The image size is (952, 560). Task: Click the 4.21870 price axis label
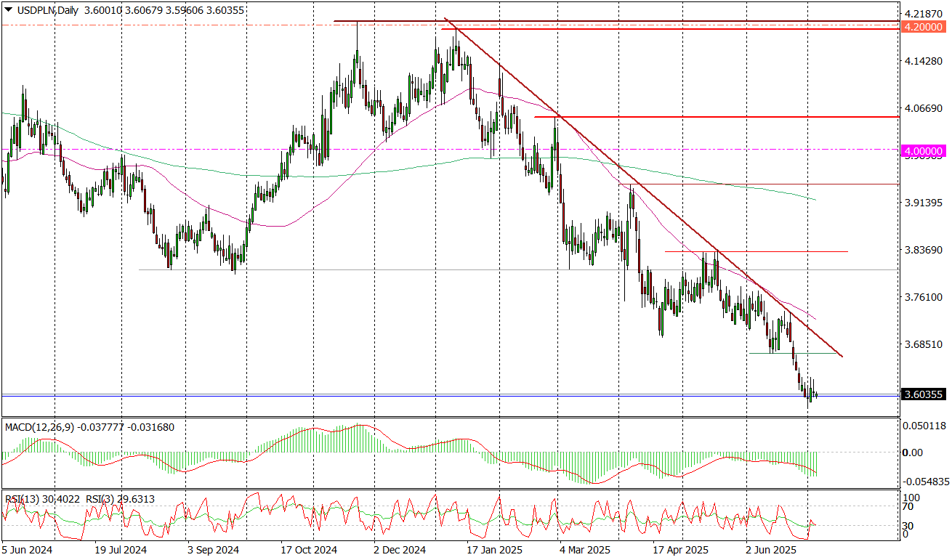(x=923, y=14)
